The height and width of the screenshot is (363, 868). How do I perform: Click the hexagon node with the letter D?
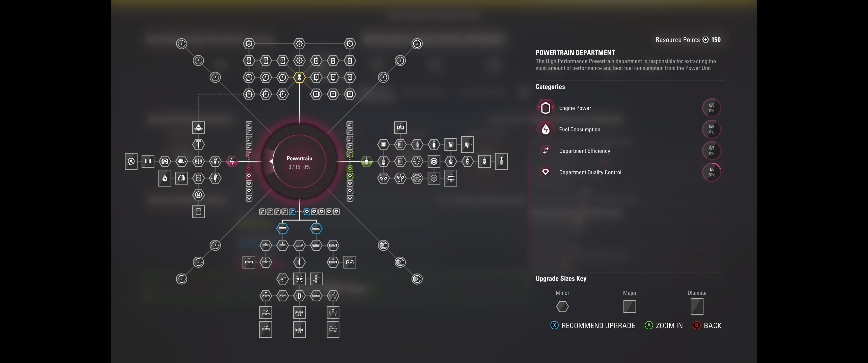point(299,296)
